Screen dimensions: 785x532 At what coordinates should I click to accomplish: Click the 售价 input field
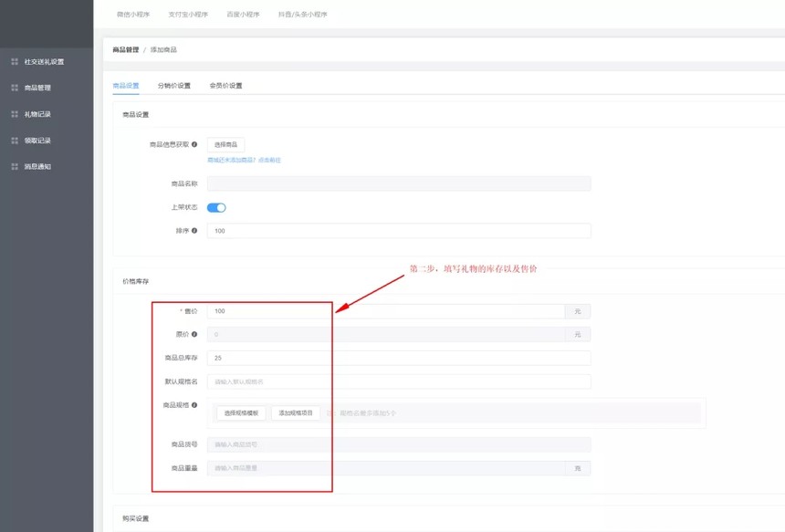385,311
